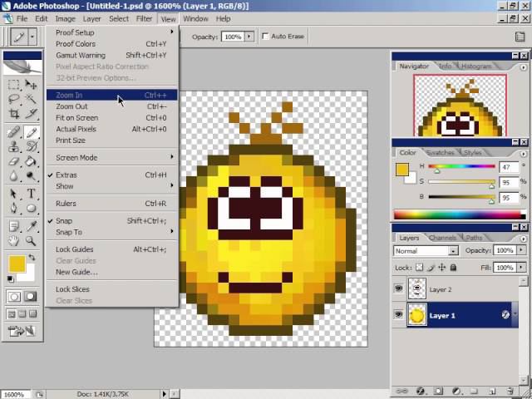The image size is (532, 399).
Task: Select the Crop tool
Action: pyautogui.click(x=14, y=113)
